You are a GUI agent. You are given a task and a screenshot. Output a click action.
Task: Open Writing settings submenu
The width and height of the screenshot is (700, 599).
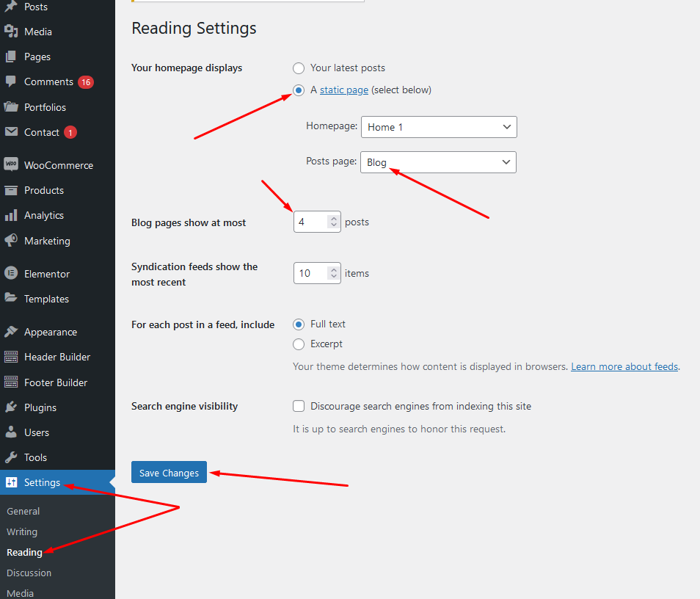22,531
